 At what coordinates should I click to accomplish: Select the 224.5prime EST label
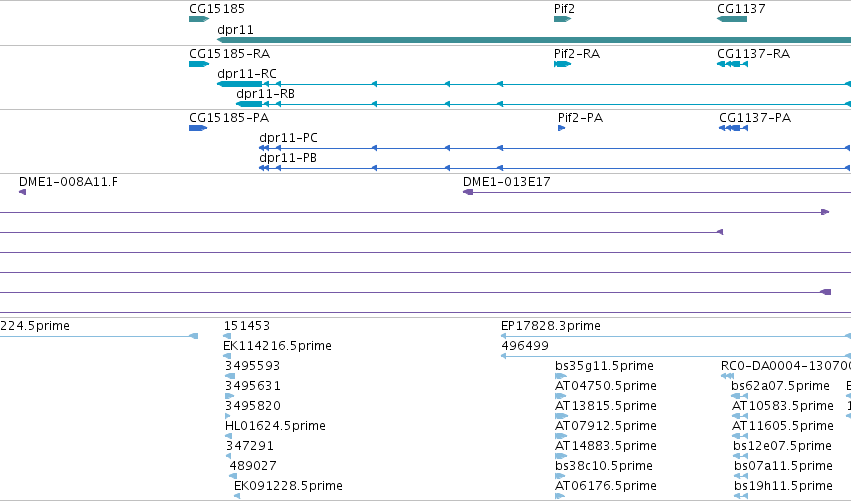(35, 326)
